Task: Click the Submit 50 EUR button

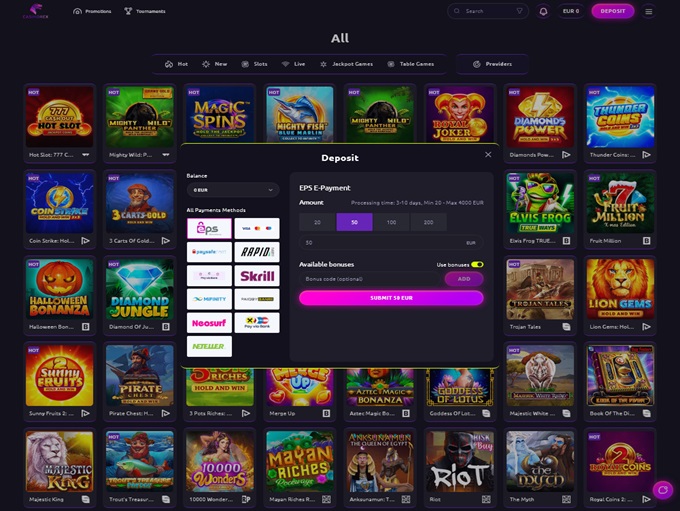Action: click(391, 298)
